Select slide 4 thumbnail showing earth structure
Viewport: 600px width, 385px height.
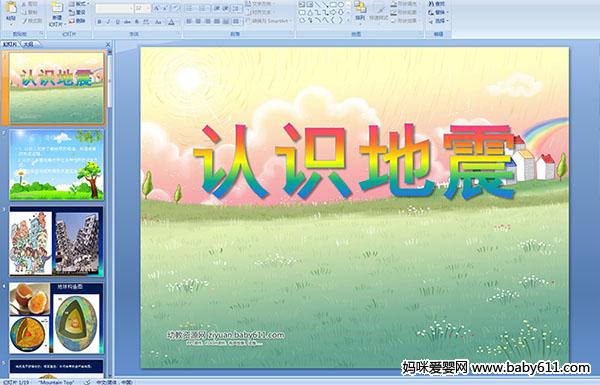tap(57, 318)
